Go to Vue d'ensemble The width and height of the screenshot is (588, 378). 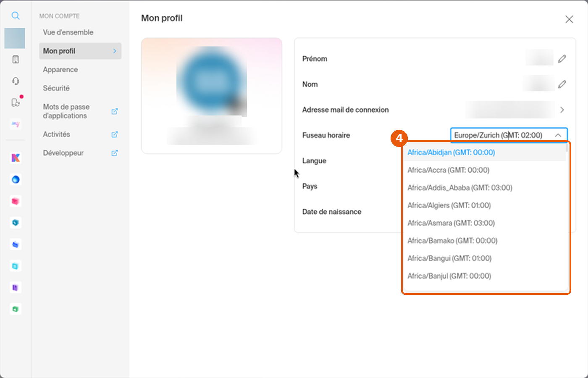(68, 32)
